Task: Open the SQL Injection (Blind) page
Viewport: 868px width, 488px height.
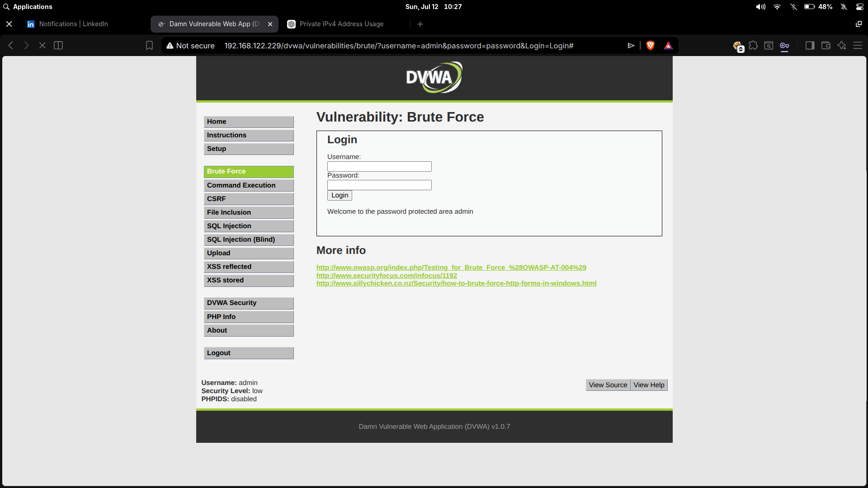Action: (x=249, y=240)
